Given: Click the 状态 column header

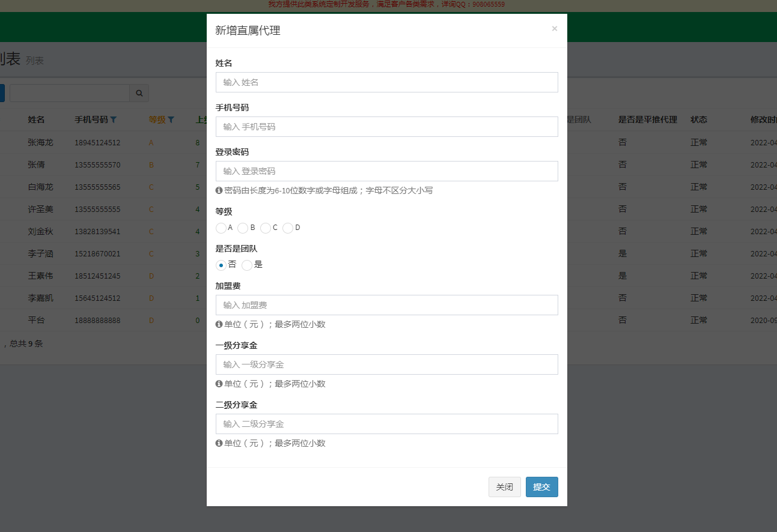Looking at the screenshot, I should tap(699, 119).
